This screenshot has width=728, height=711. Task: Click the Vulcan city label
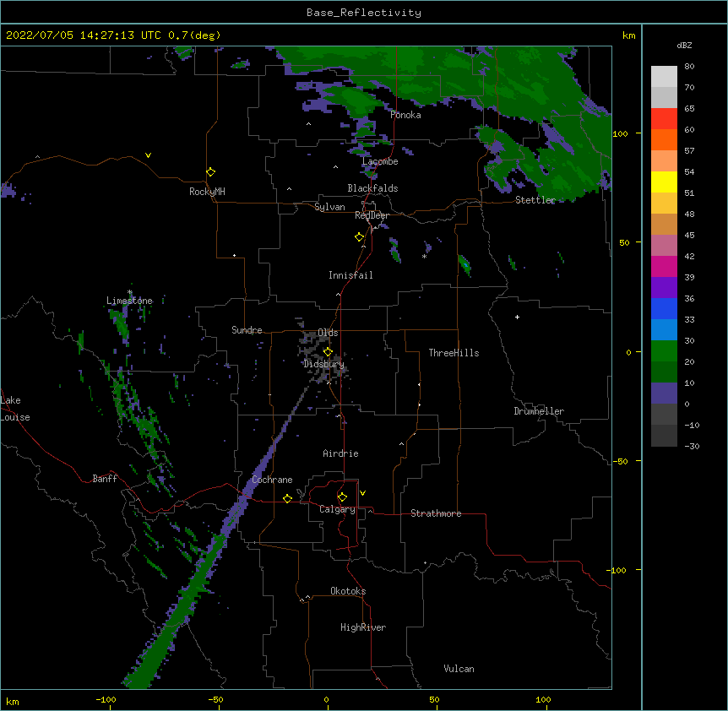pyautogui.click(x=459, y=669)
